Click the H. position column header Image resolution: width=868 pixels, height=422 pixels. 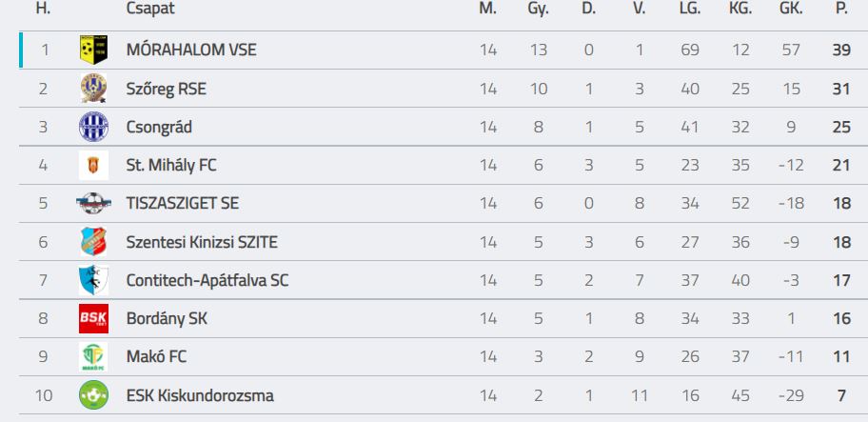point(43,9)
